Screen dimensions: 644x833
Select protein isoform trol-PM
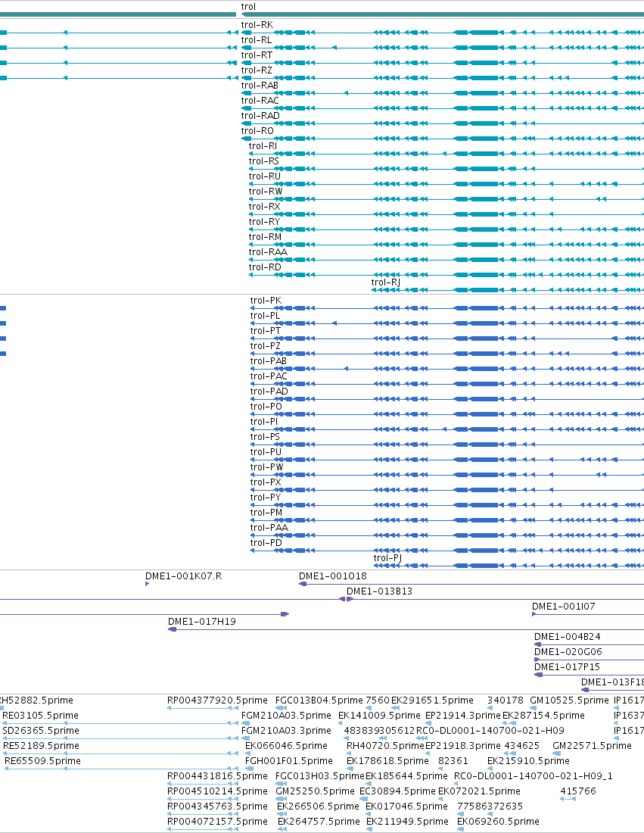pos(266,513)
